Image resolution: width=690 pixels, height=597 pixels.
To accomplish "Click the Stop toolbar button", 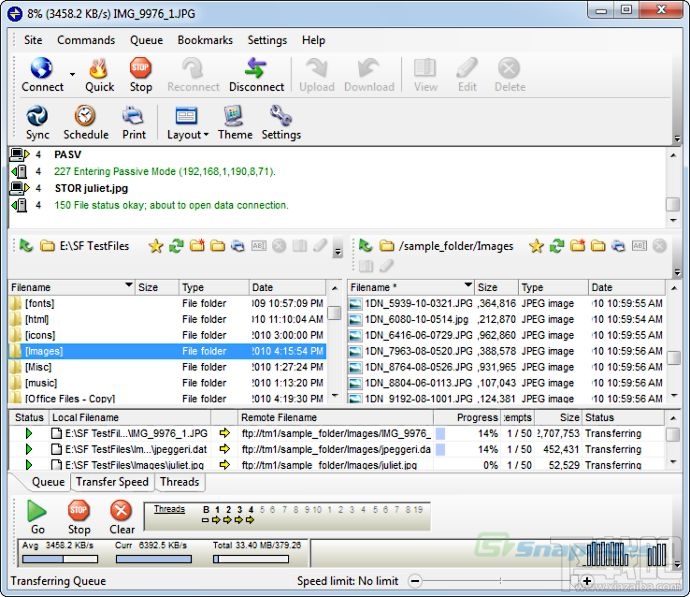I will [141, 75].
